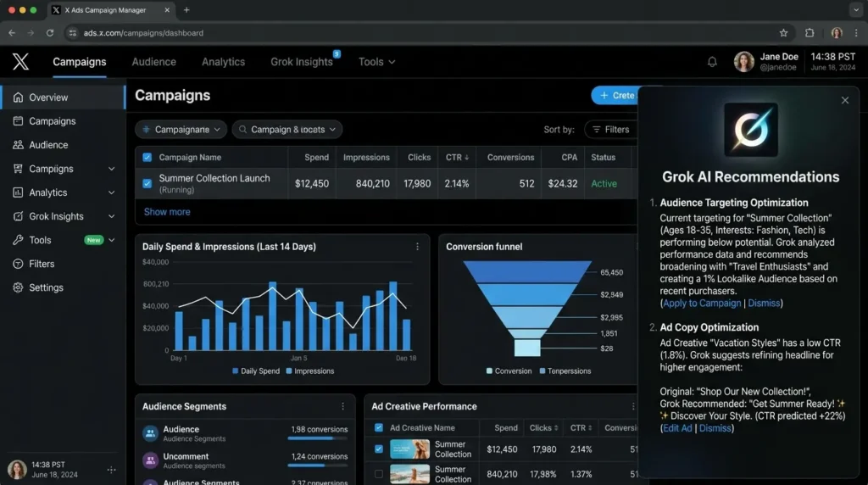This screenshot has height=485, width=868.
Task: Open browser three-dot menu
Action: tap(857, 33)
